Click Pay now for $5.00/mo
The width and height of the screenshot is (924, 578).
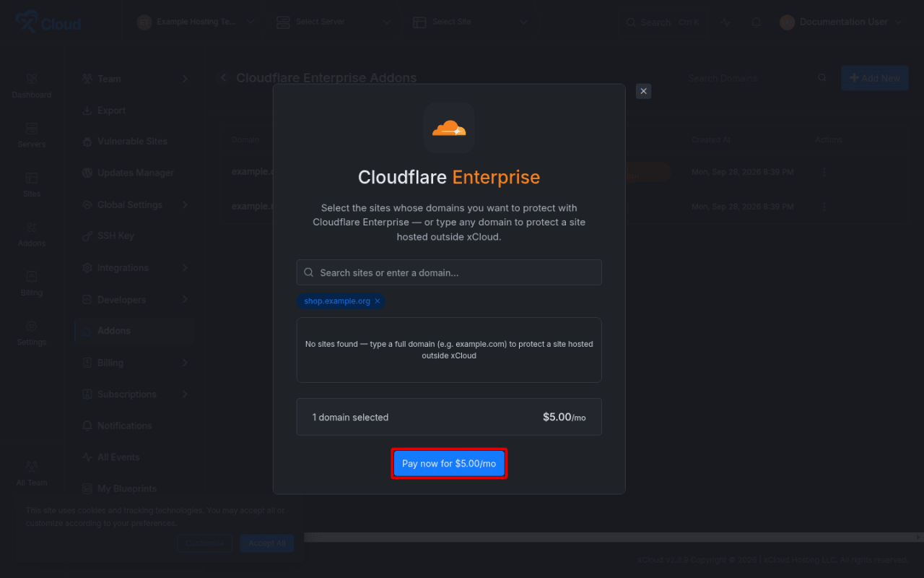449,464
